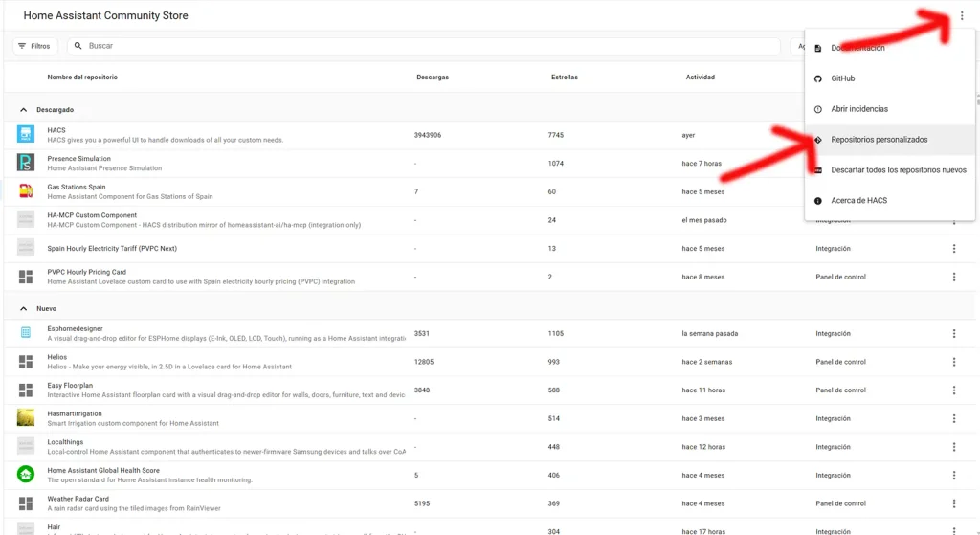
Task: Click the HACS repository icon
Action: [x=26, y=134]
